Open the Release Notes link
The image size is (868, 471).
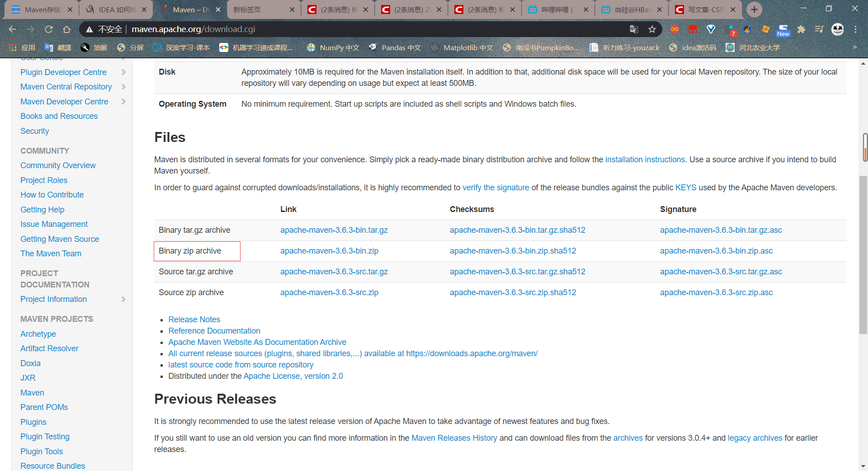coord(194,320)
